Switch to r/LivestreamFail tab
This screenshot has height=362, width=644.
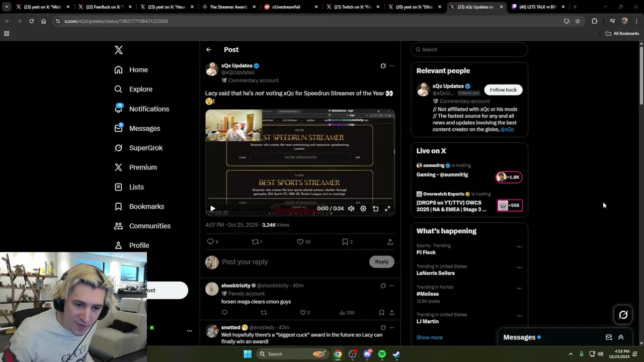(291, 7)
